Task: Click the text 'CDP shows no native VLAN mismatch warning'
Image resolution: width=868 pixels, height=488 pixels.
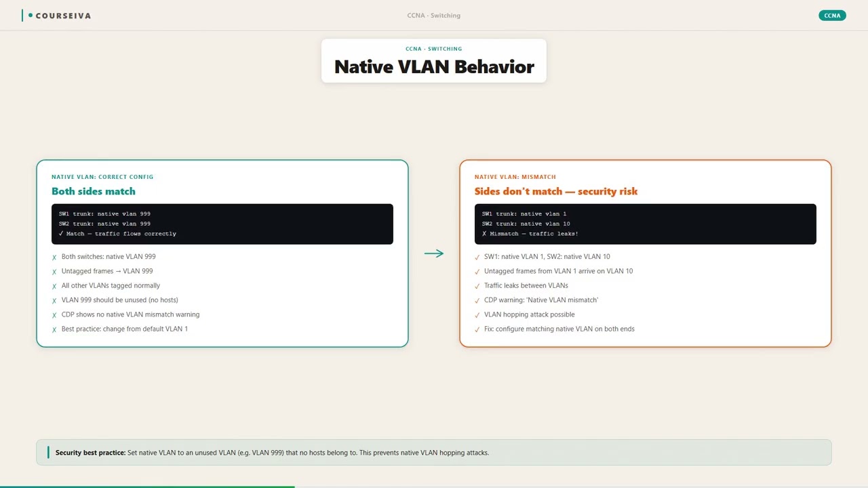Action: coord(130,314)
